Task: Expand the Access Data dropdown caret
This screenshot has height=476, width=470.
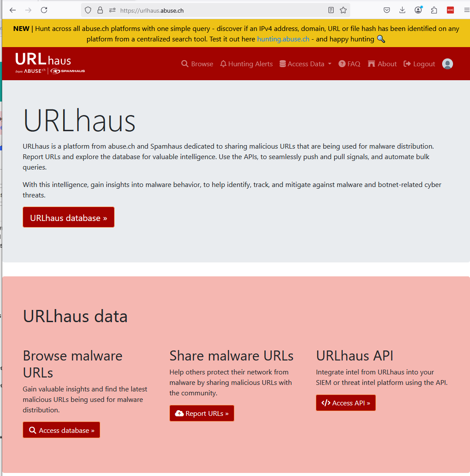Action: [330, 64]
